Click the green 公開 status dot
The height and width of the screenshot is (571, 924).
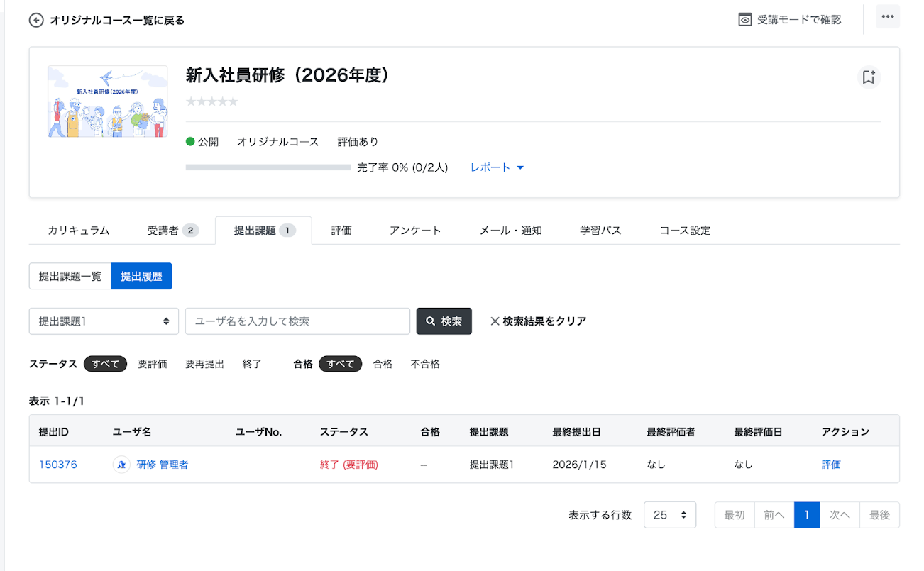coord(190,141)
